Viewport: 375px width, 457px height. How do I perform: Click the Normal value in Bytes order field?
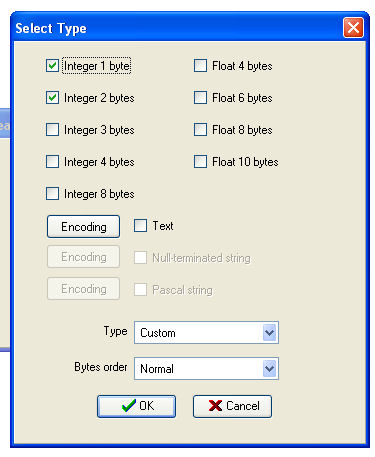click(x=157, y=369)
